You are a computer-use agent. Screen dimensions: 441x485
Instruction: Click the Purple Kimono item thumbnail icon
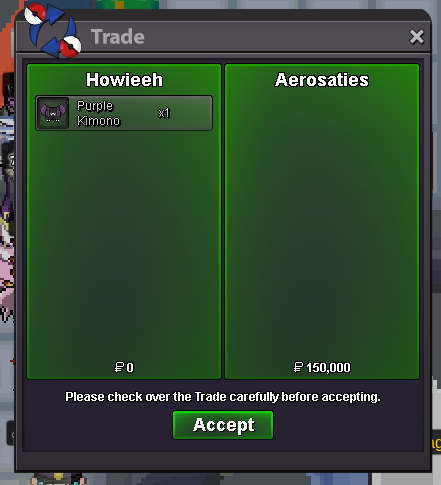point(53,113)
